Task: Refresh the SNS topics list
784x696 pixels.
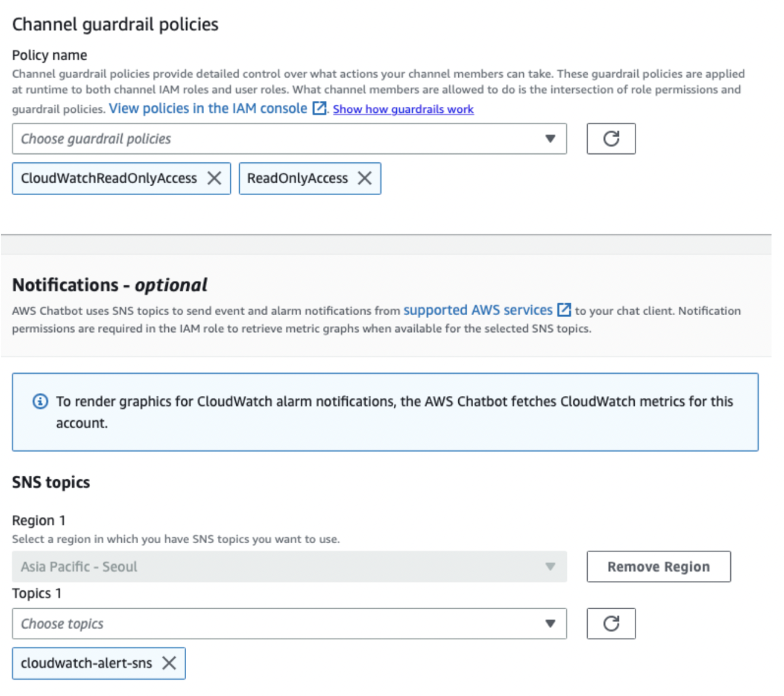Action: 611,624
